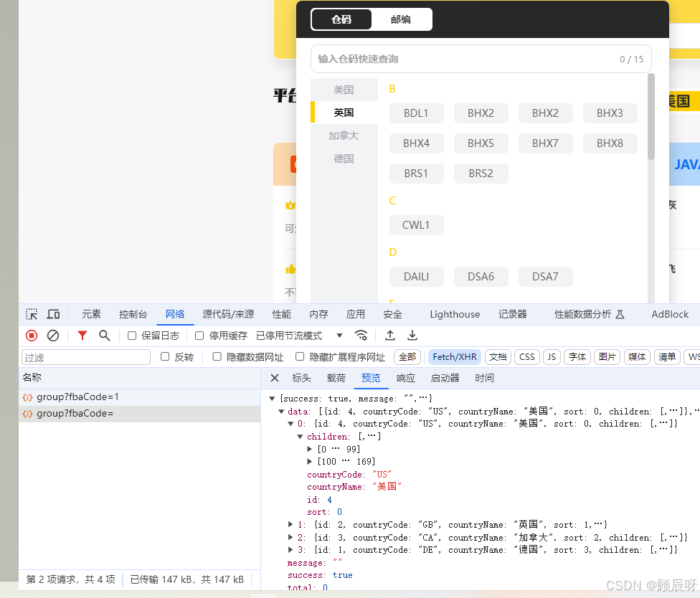The image size is (700, 598).
Task: Open the 元素 DevTools tab
Action: click(x=91, y=314)
